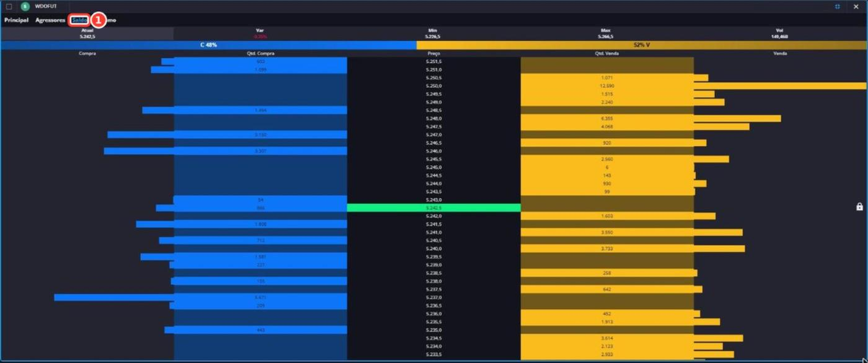Screen dimensions: 868x363
Task: Click price level 5.237,0
Action: click(x=434, y=297)
